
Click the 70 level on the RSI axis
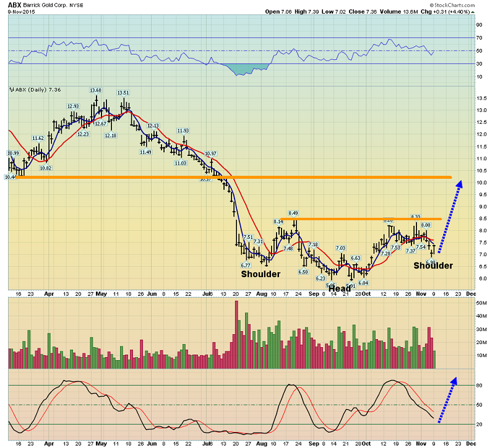coord(479,38)
